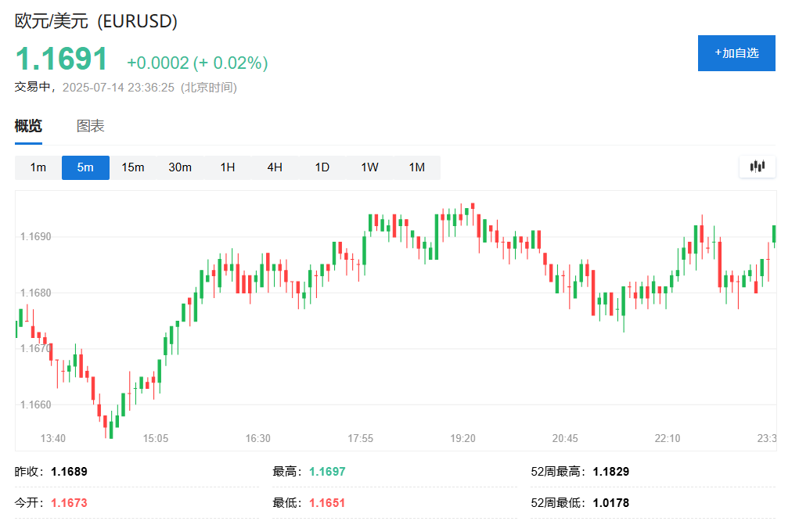This screenshot has height=532, width=799.
Task: Click the 欧元/美元 (EURUSD) title
Action: click(96, 21)
